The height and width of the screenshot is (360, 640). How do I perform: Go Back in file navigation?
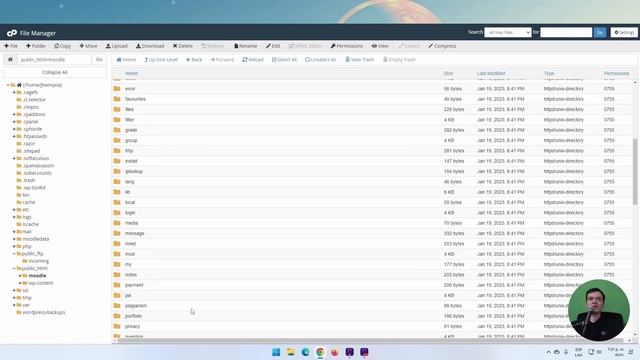point(194,60)
